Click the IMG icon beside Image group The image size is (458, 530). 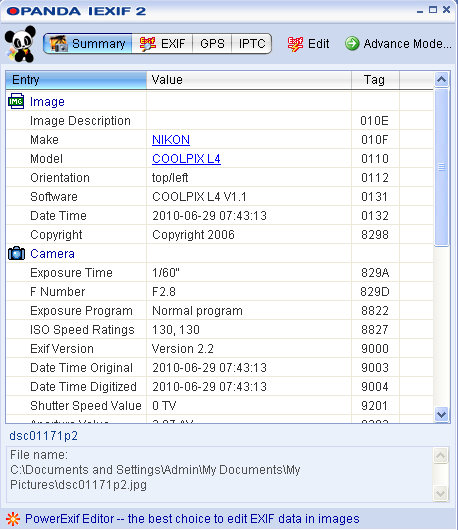16,101
